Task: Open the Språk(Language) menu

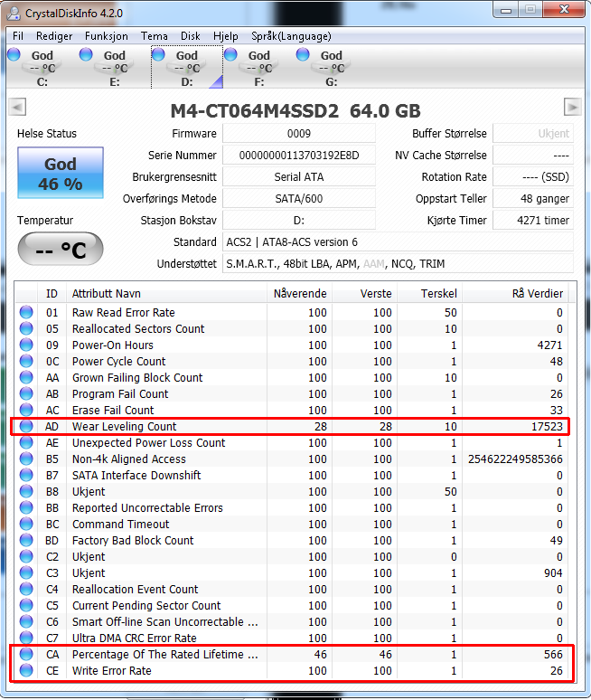Action: pos(291,36)
